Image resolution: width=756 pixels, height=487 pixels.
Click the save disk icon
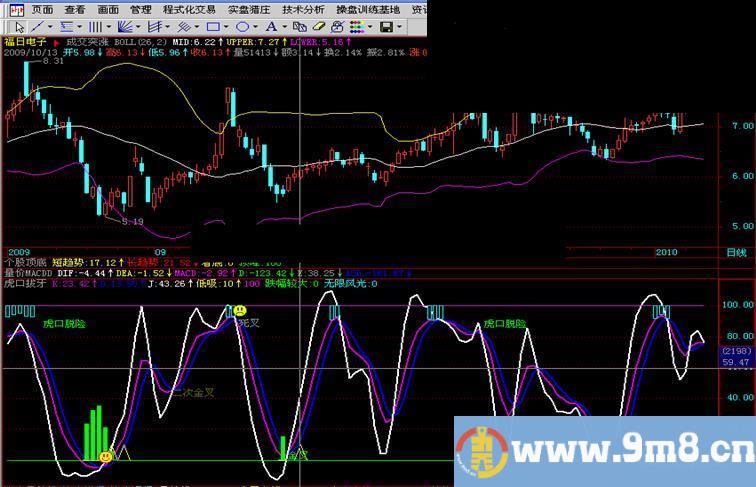385,27
